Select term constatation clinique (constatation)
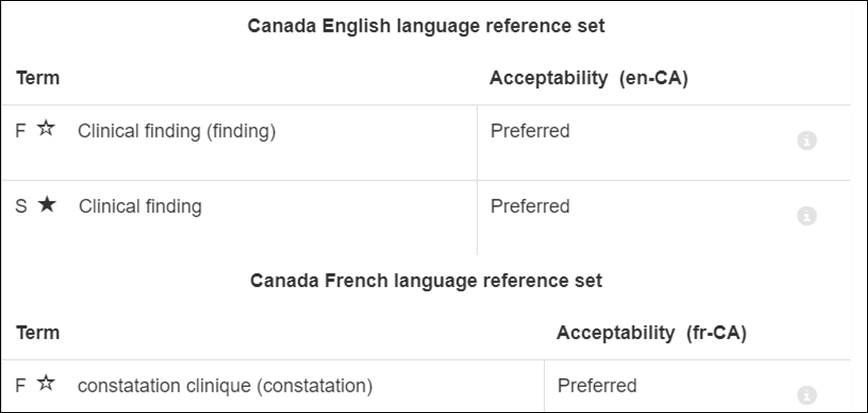The width and height of the screenshot is (868, 413). click(x=225, y=386)
